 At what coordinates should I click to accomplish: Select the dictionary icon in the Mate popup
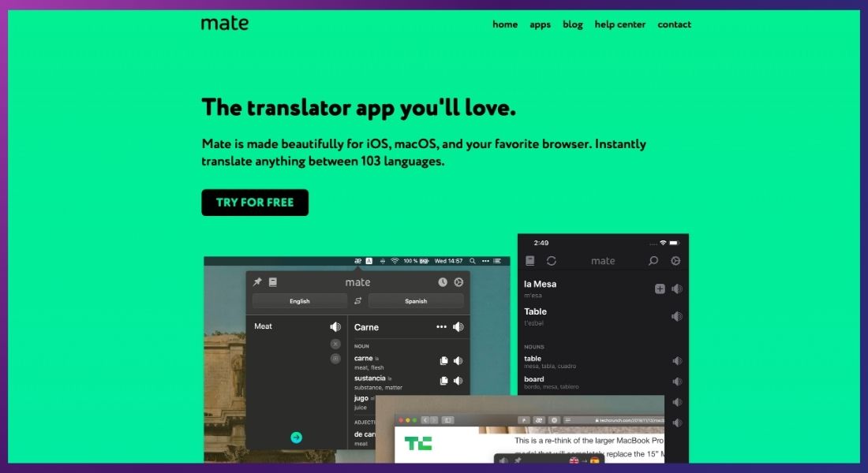click(x=272, y=283)
